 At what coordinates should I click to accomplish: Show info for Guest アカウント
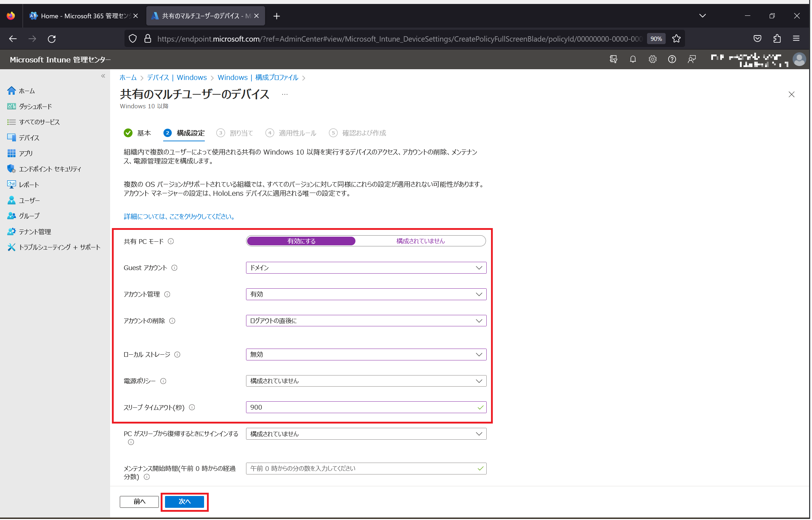coord(175,268)
